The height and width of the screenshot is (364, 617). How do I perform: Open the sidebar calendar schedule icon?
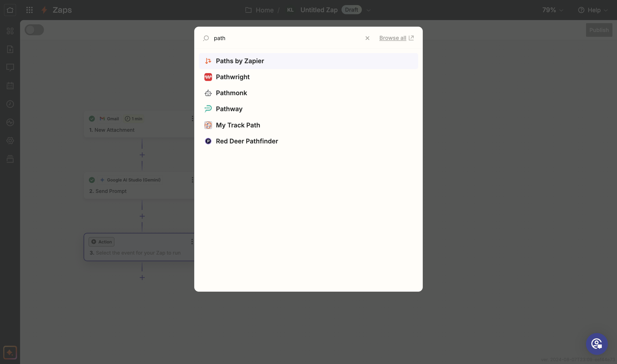(10, 86)
